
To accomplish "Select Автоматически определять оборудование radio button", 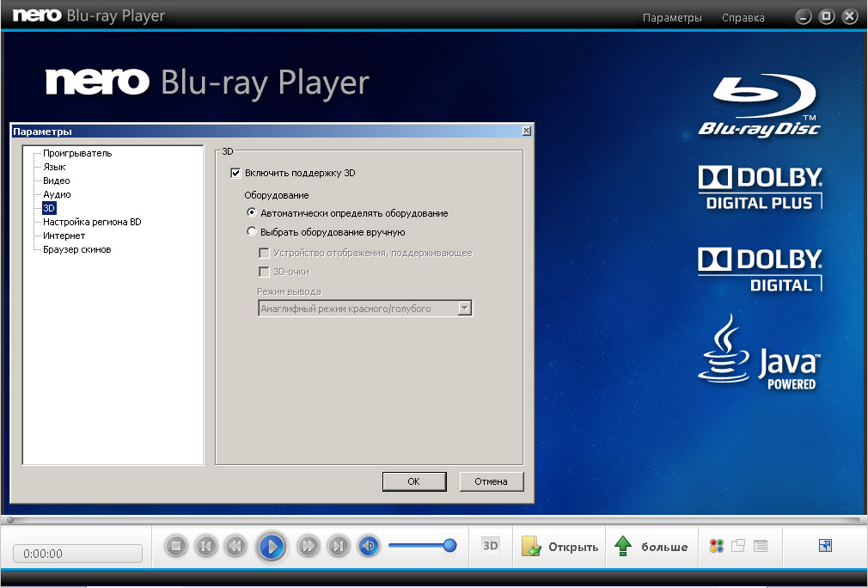I will click(251, 212).
